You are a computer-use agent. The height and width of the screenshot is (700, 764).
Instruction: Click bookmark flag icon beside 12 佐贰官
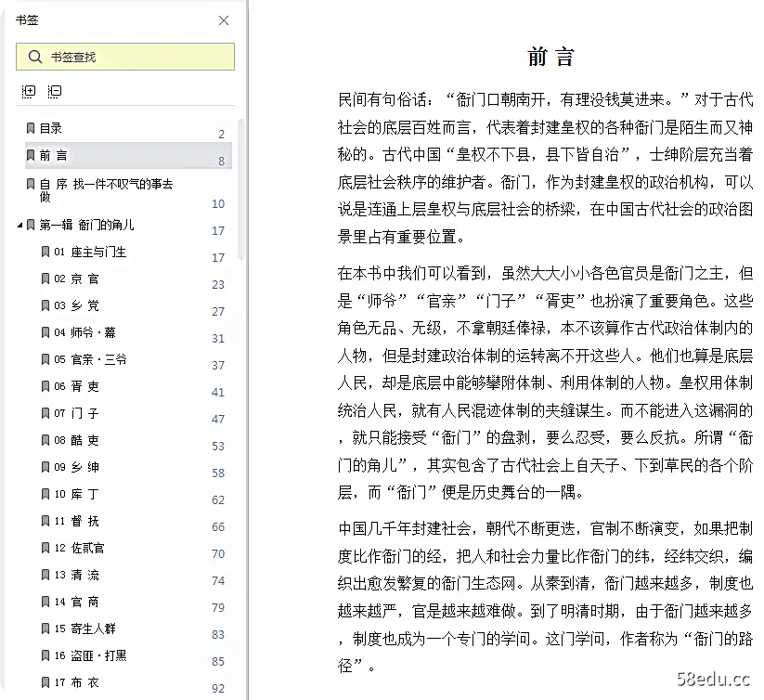45,548
